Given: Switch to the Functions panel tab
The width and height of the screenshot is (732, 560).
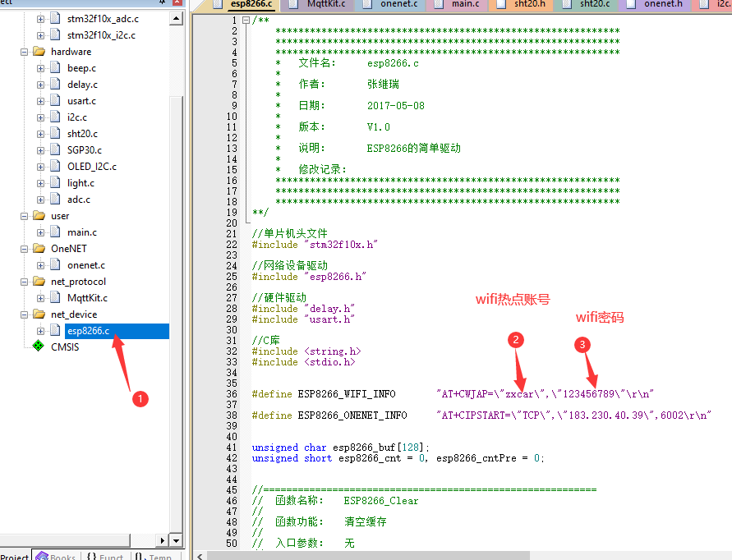Looking at the screenshot, I should pyautogui.click(x=105, y=555).
